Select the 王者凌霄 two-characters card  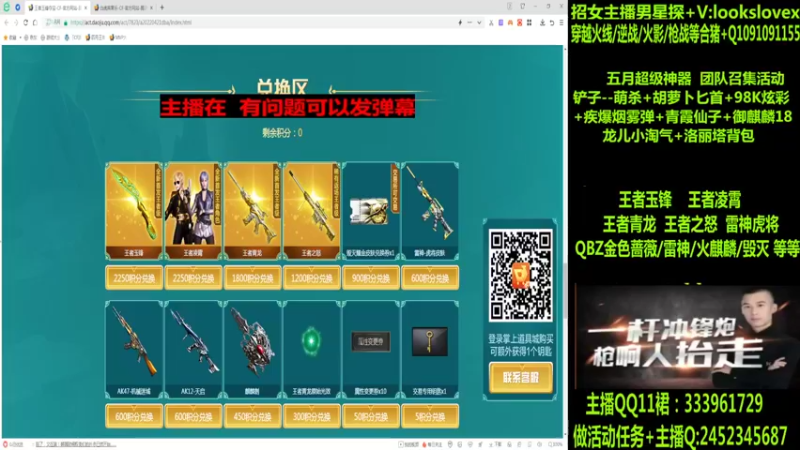(x=193, y=211)
